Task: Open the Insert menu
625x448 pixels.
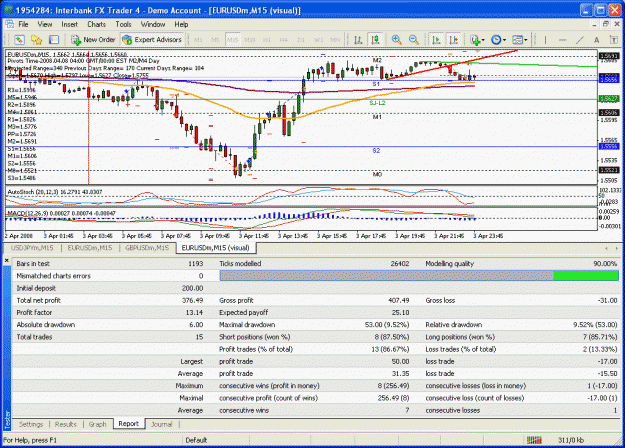Action: point(70,24)
